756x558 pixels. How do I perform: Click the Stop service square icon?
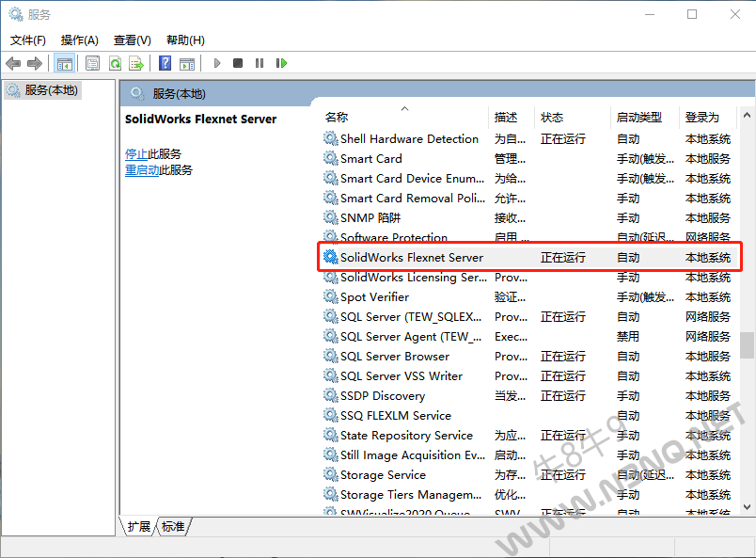[x=238, y=63]
